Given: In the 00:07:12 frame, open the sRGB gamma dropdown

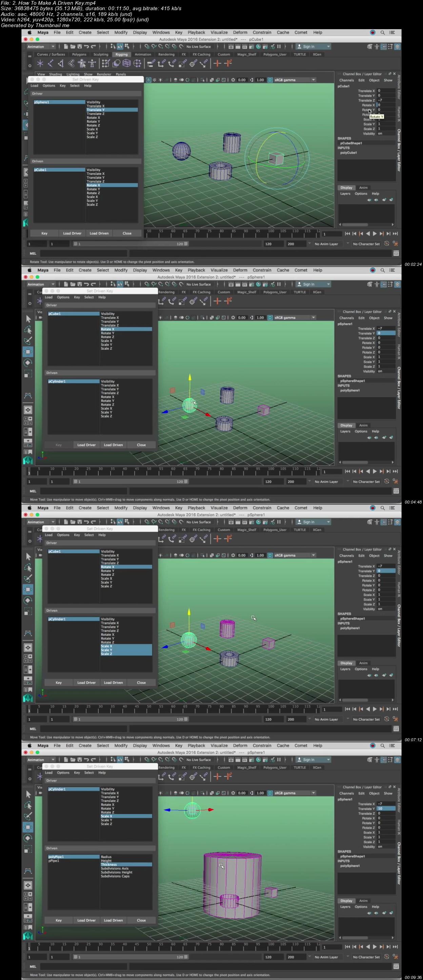Looking at the screenshot, I should 295,555.
